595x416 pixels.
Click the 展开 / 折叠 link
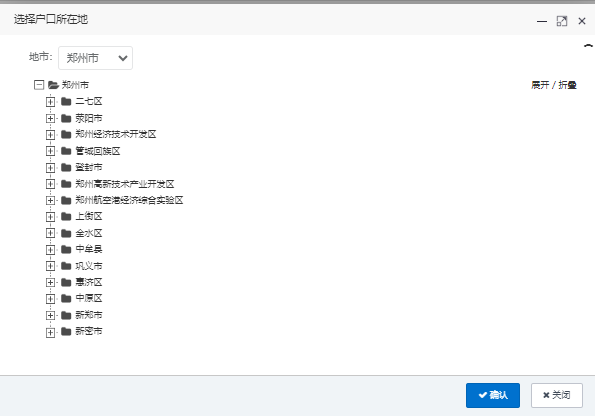(x=554, y=85)
